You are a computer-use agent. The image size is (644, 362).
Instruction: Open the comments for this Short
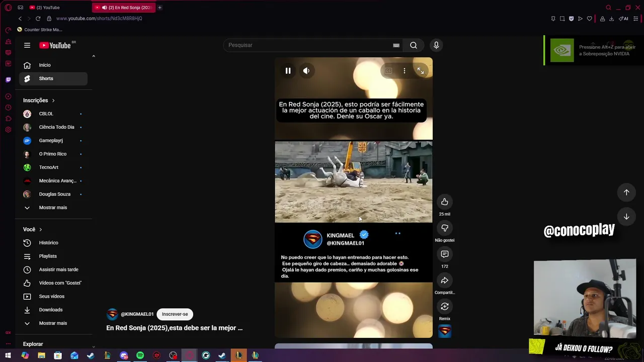coord(445,254)
